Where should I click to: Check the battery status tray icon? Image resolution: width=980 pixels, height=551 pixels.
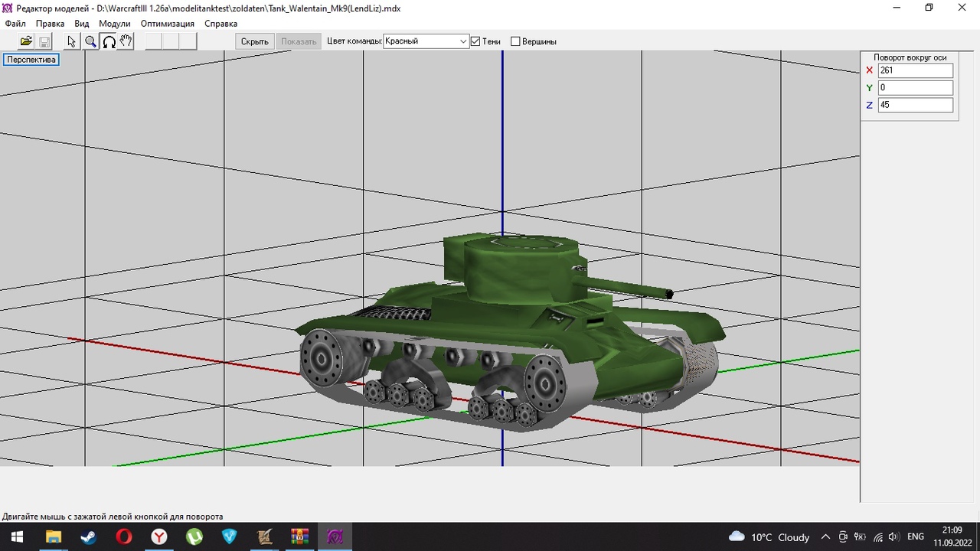tap(860, 537)
